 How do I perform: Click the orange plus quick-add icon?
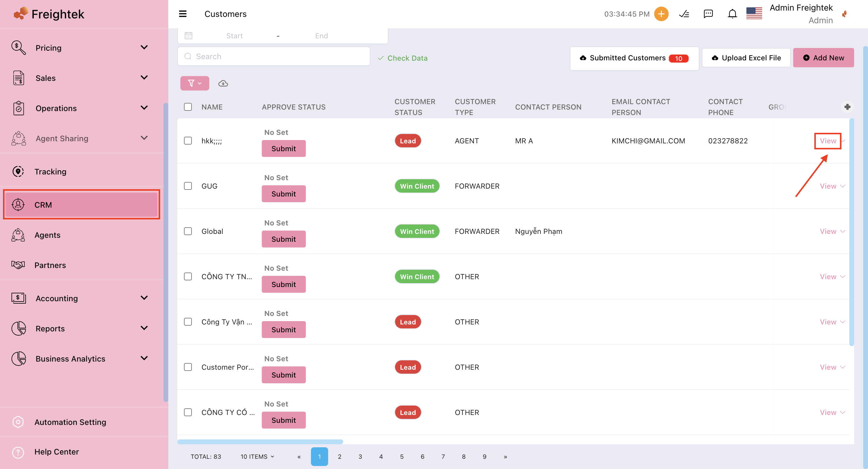point(661,14)
